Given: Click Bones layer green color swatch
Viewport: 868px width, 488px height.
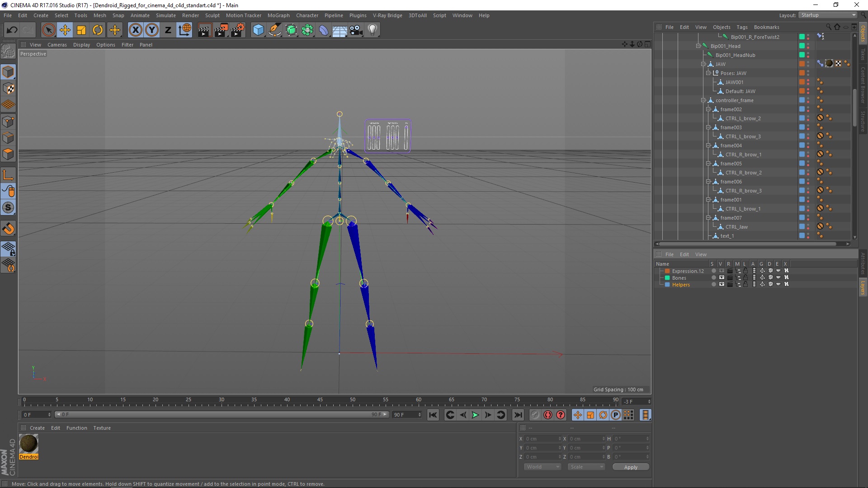Looking at the screenshot, I should (x=667, y=278).
